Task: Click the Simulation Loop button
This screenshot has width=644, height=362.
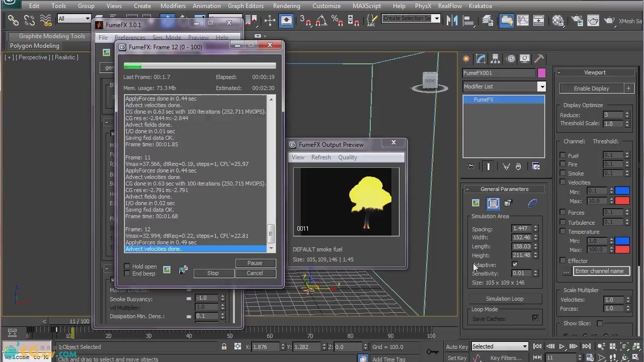Action: tap(504, 299)
